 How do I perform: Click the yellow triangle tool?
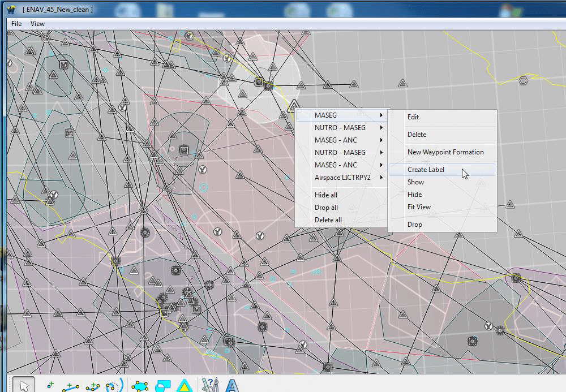click(x=183, y=386)
